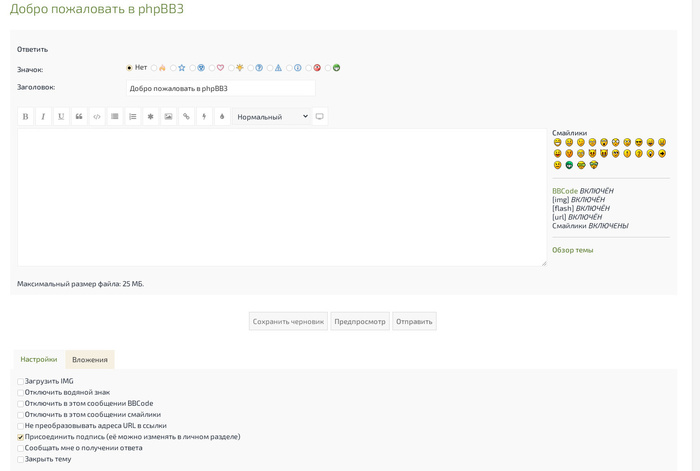
Task: Choose the red circle topic icon radio
Action: click(308, 68)
